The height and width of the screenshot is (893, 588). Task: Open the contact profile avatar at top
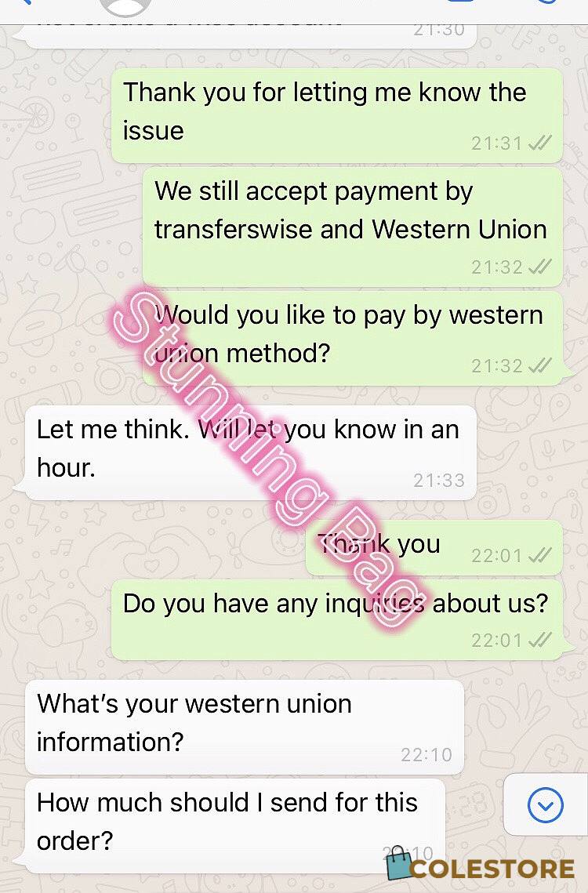click(125, 7)
